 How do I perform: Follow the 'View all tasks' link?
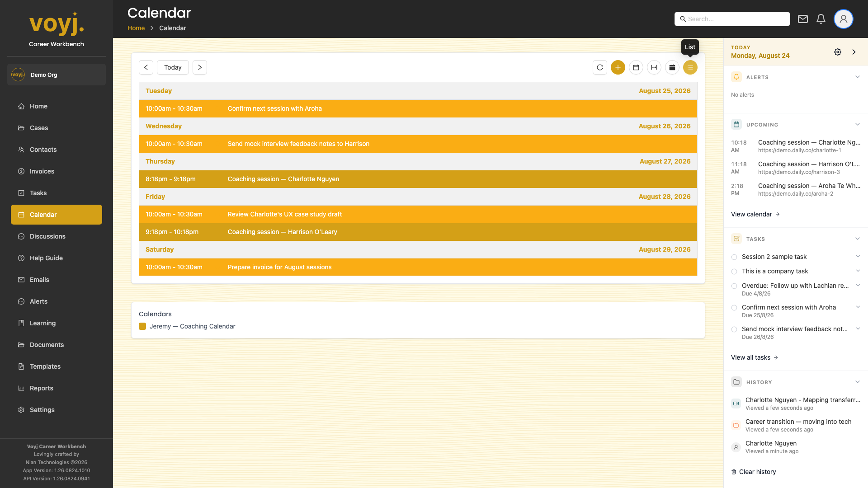pos(755,357)
